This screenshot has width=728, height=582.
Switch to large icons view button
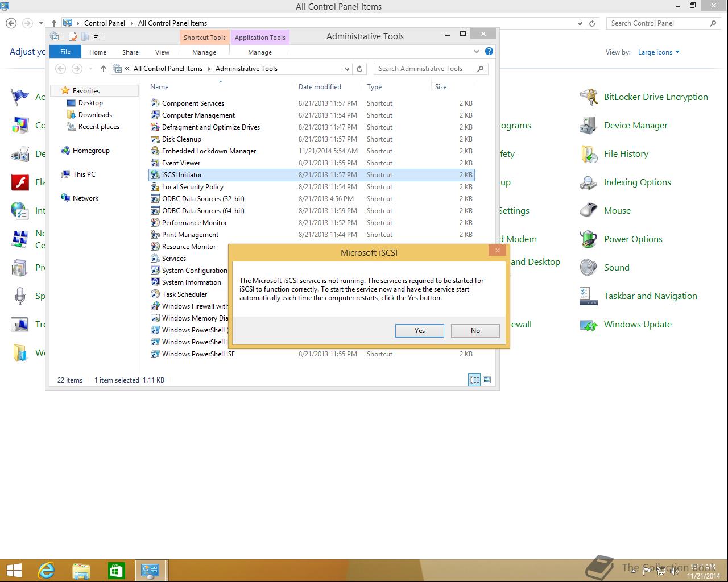(x=487, y=380)
